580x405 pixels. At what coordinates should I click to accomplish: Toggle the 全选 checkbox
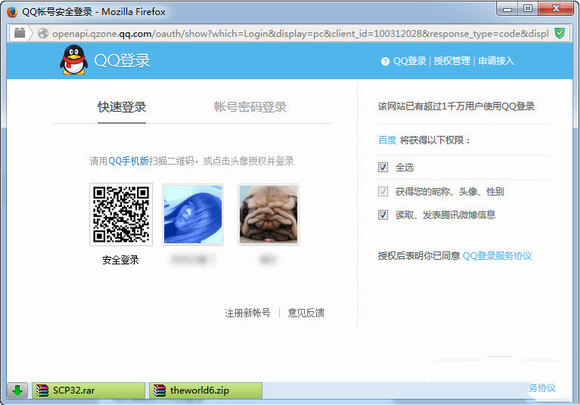383,167
